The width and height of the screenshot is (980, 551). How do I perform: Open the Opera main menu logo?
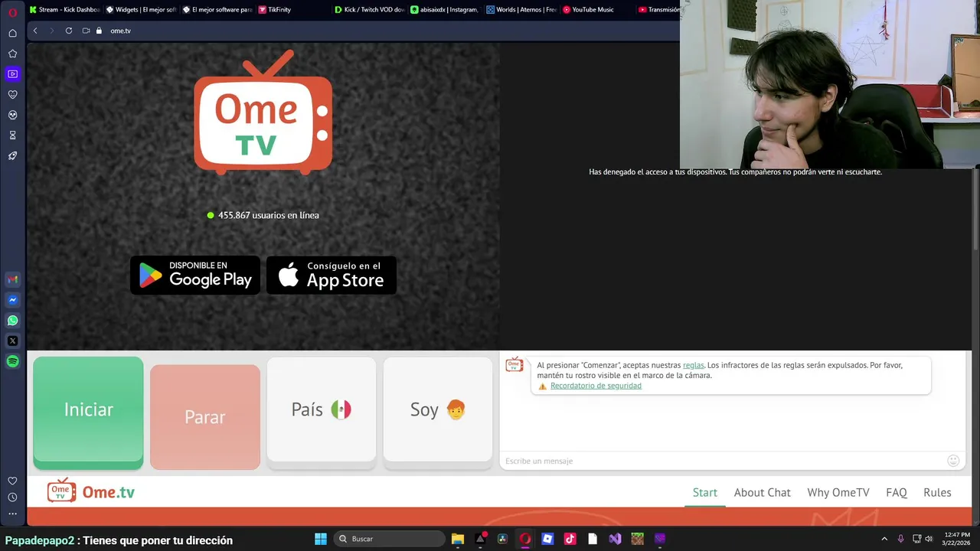point(12,11)
